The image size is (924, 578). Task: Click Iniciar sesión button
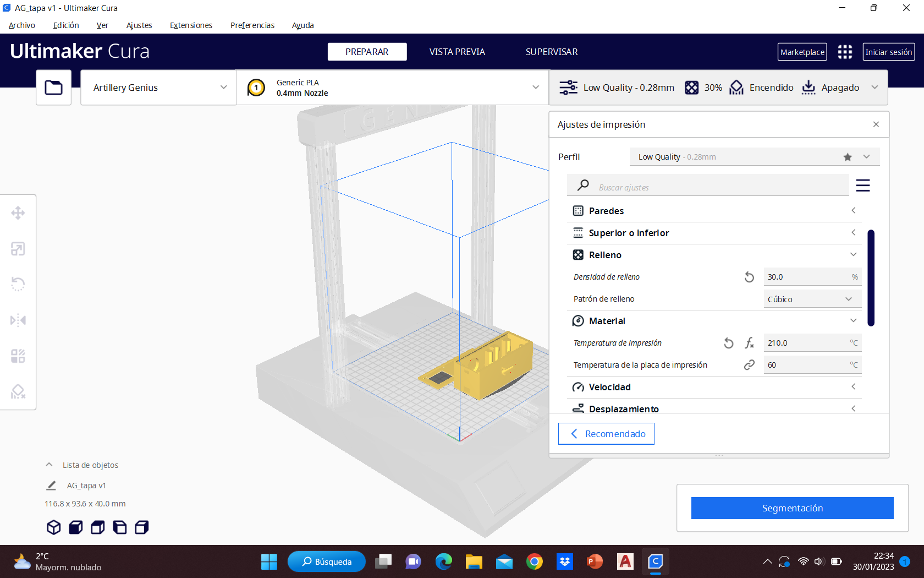[x=888, y=52]
